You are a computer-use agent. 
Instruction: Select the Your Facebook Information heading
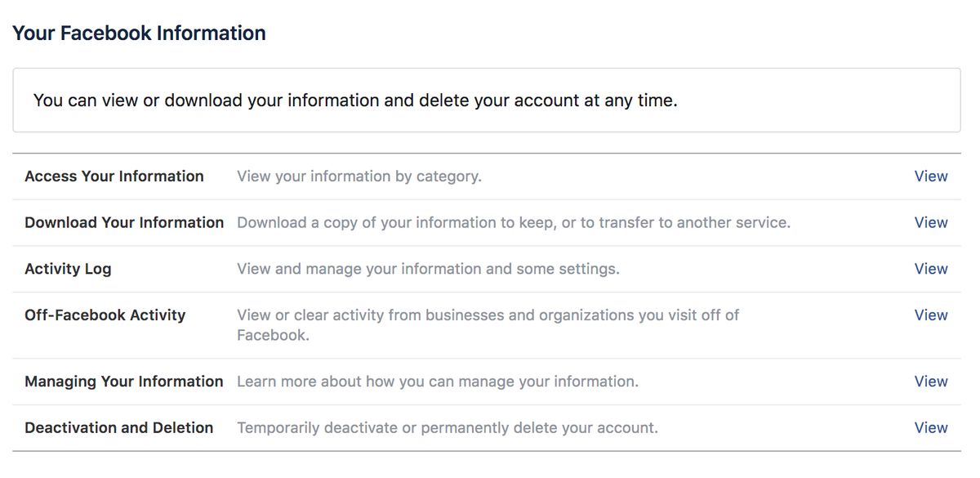click(x=138, y=32)
